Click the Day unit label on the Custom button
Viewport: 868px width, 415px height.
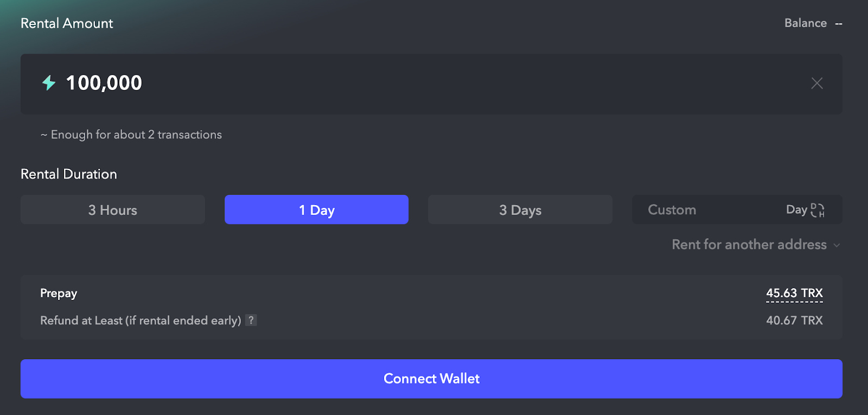pyautogui.click(x=797, y=209)
